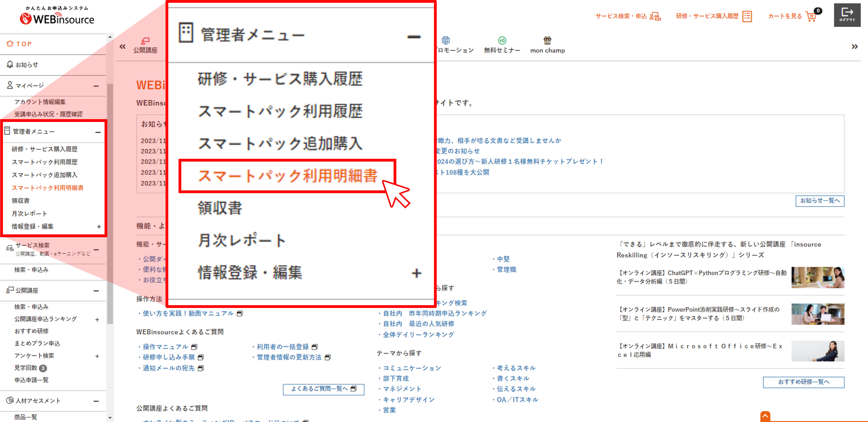The width and height of the screenshot is (868, 422).
Task: Click external link icon beside 操作マニュアル
Action: (x=194, y=347)
